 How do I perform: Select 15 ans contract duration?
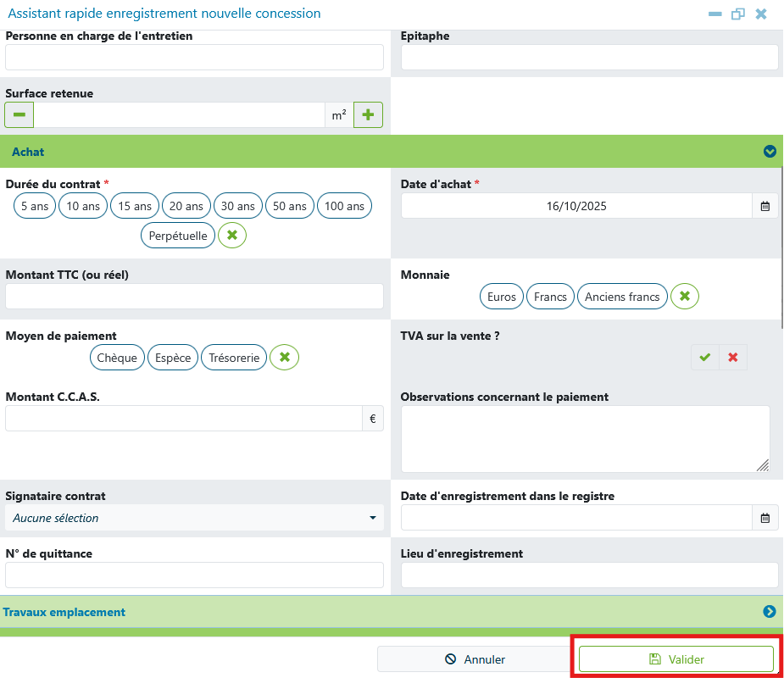135,206
